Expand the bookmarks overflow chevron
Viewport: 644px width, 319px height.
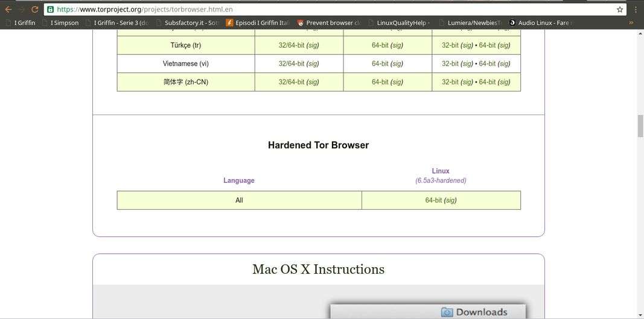[631, 23]
